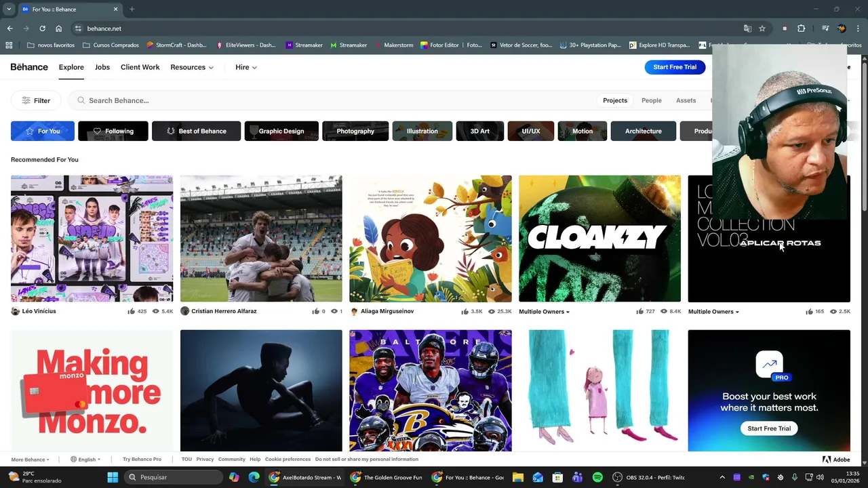868x488 pixels.
Task: Open the Explore nav item
Action: tap(71, 67)
